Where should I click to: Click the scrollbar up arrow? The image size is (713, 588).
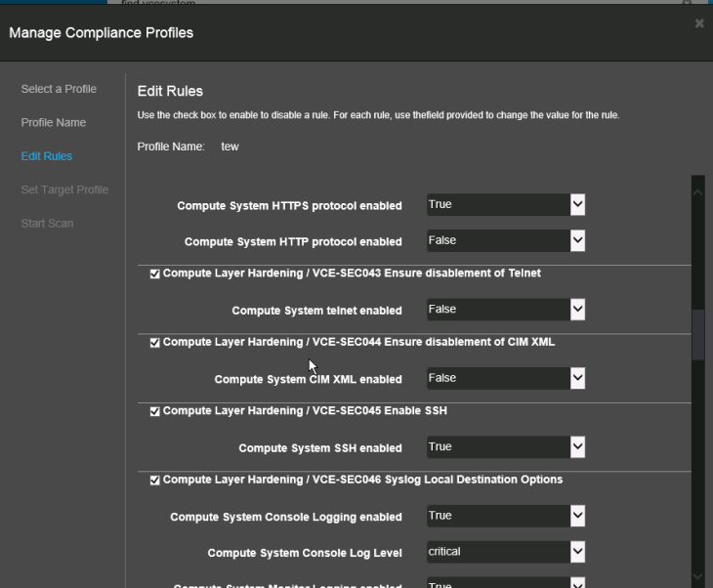coord(697,192)
